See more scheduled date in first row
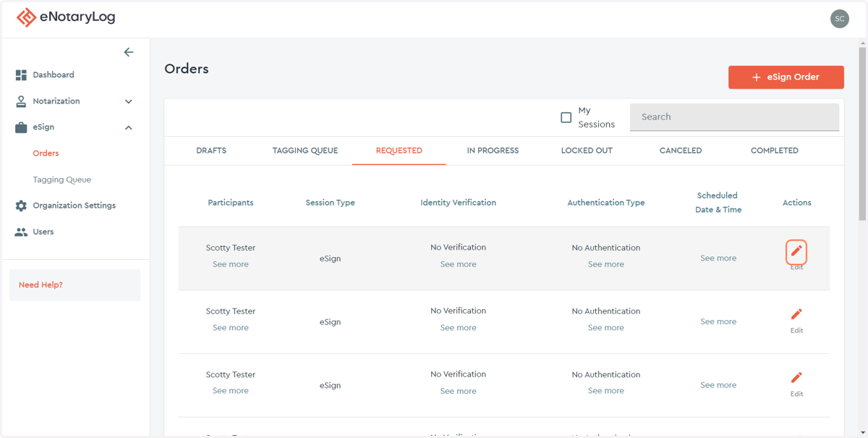 click(718, 258)
